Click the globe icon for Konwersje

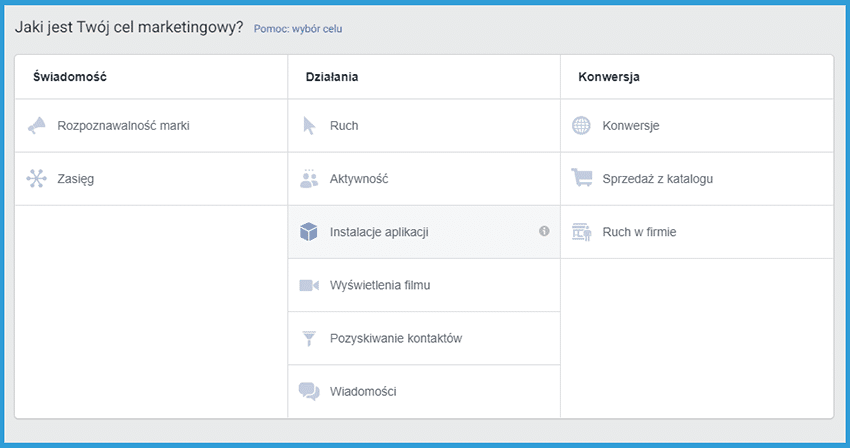coord(581,125)
